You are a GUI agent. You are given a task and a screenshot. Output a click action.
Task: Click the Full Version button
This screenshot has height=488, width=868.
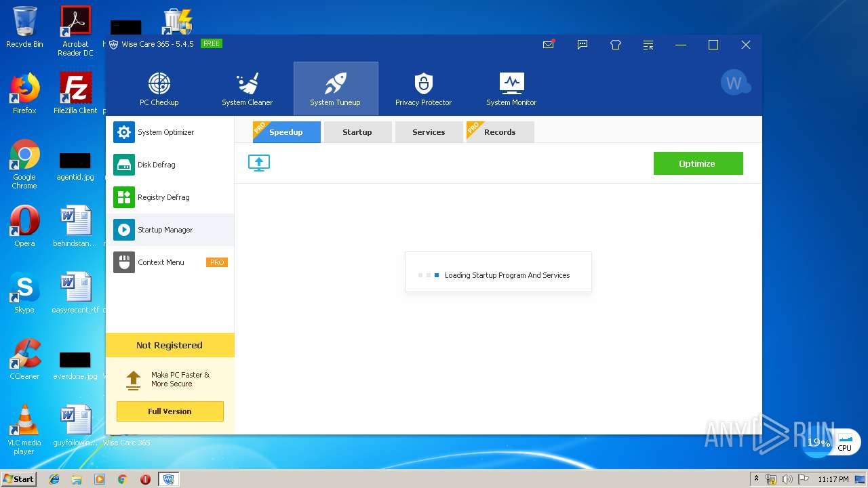coord(170,411)
